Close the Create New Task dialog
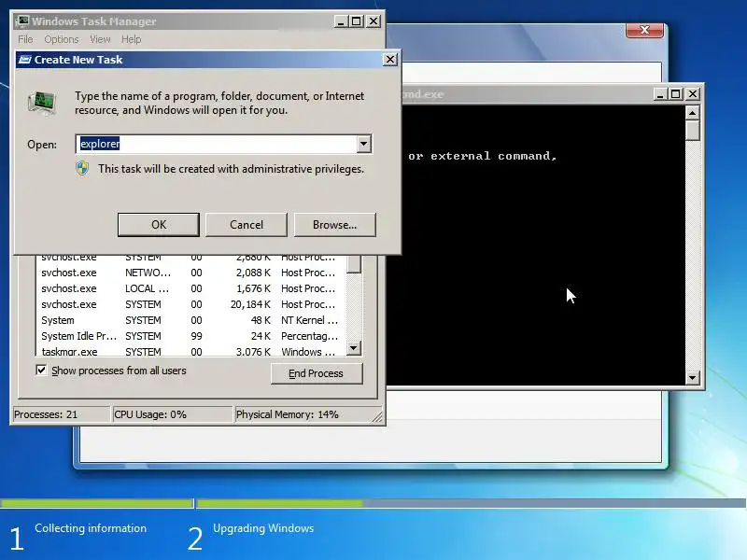The height and width of the screenshot is (560, 747). [x=389, y=59]
